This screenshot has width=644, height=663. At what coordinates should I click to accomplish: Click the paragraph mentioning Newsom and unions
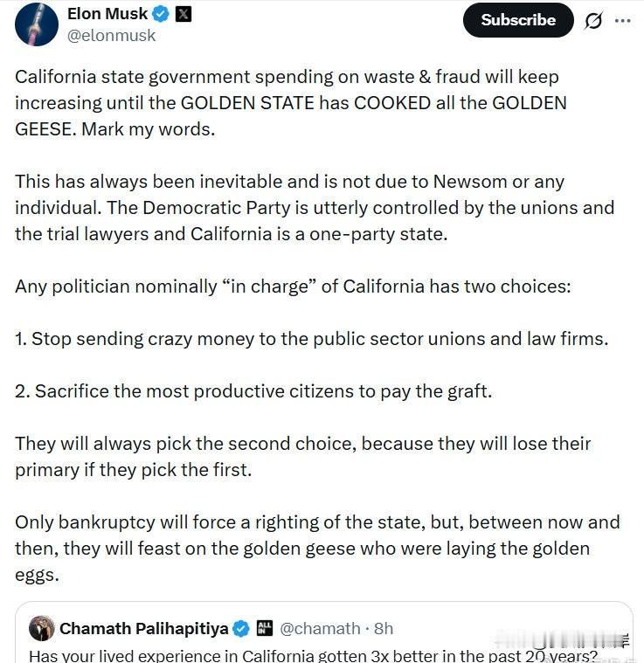click(313, 208)
